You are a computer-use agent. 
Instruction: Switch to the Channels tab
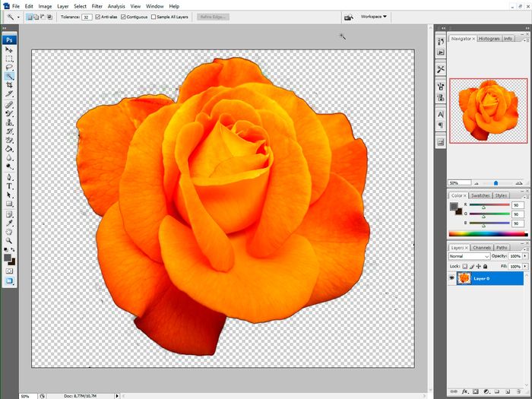pyautogui.click(x=482, y=247)
